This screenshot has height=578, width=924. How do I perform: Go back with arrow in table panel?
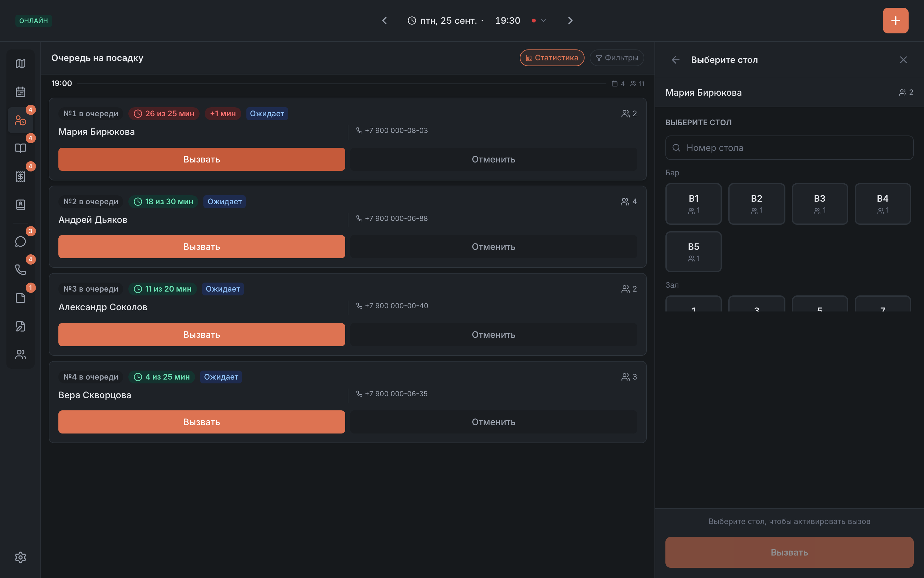(x=675, y=60)
